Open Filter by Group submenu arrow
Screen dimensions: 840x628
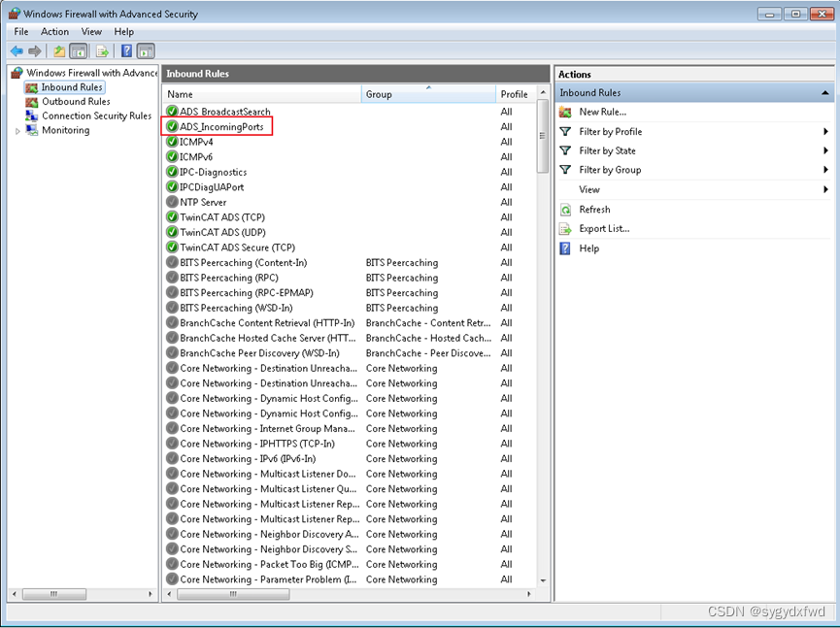coord(826,170)
